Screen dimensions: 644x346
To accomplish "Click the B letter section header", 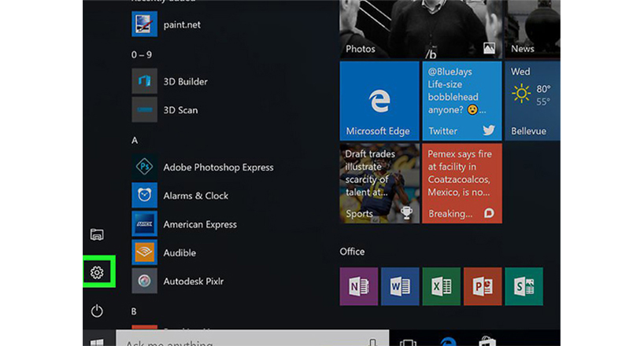I will [134, 311].
